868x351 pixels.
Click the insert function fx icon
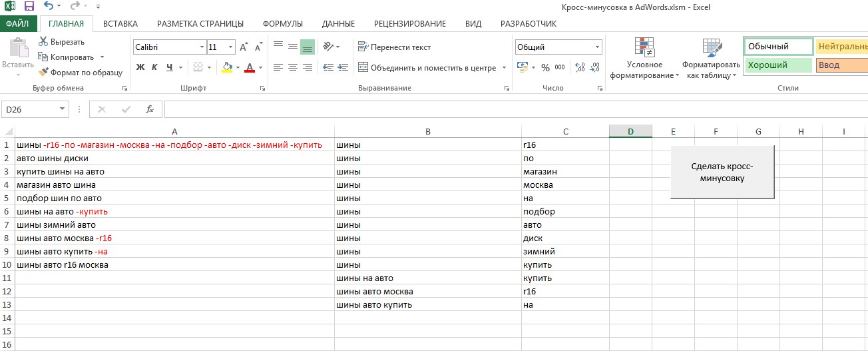(x=150, y=109)
